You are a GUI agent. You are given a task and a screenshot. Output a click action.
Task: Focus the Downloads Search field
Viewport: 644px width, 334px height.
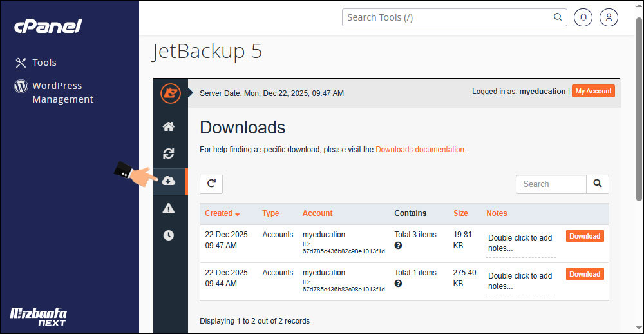coord(551,184)
